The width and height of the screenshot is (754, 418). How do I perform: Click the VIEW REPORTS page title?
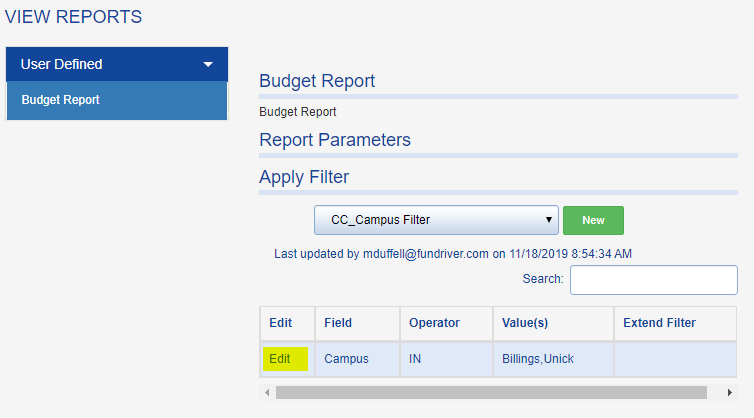(74, 17)
